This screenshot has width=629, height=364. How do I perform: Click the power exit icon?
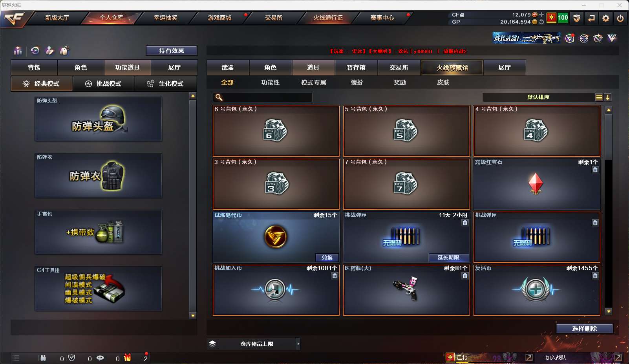pos(620,18)
